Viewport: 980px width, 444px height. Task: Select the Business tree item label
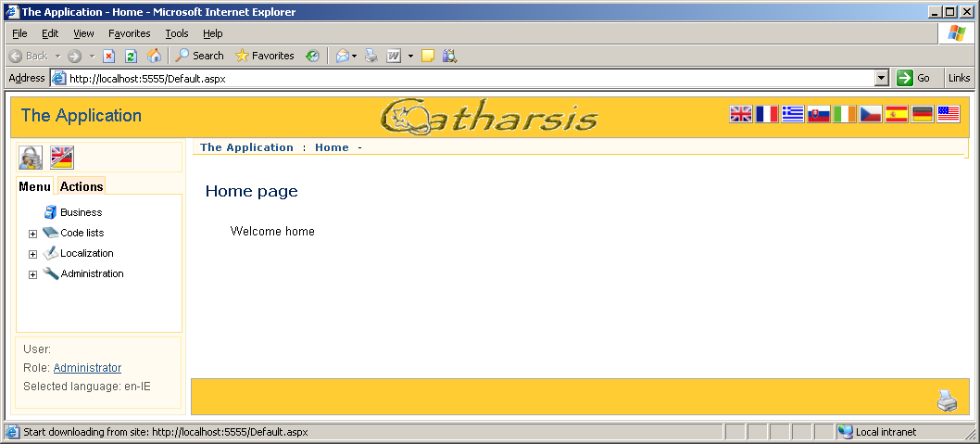click(x=82, y=212)
